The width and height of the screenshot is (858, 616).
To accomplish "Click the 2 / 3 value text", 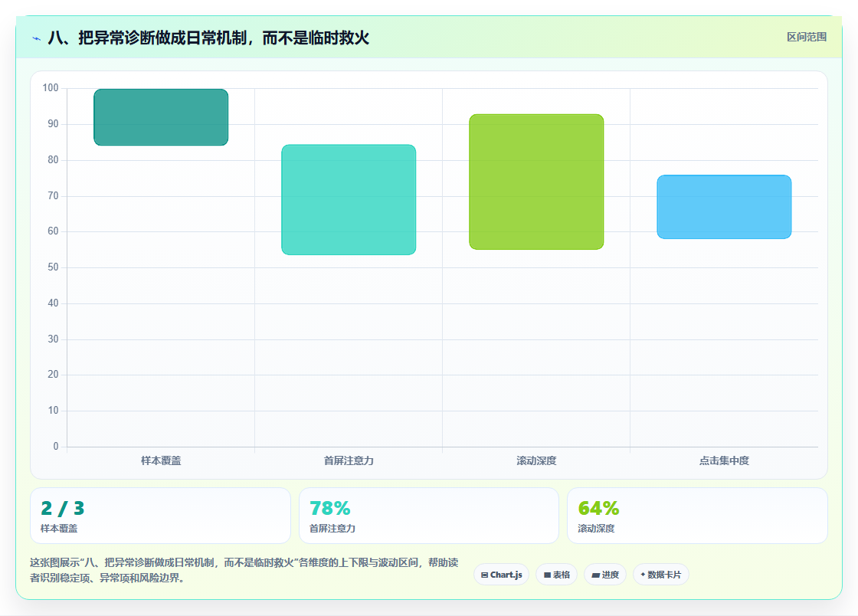I will pos(62,508).
